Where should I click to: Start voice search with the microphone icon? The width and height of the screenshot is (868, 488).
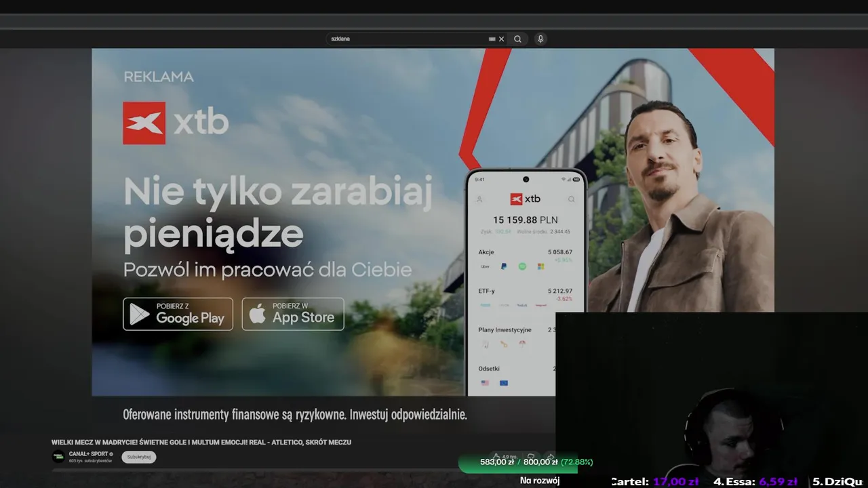pos(540,39)
